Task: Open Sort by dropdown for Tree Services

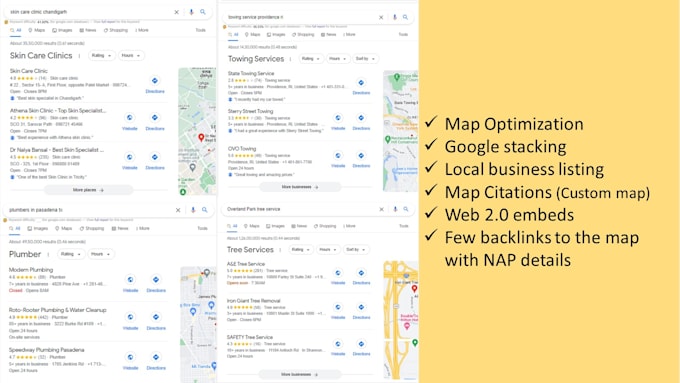Action: pyautogui.click(x=356, y=250)
